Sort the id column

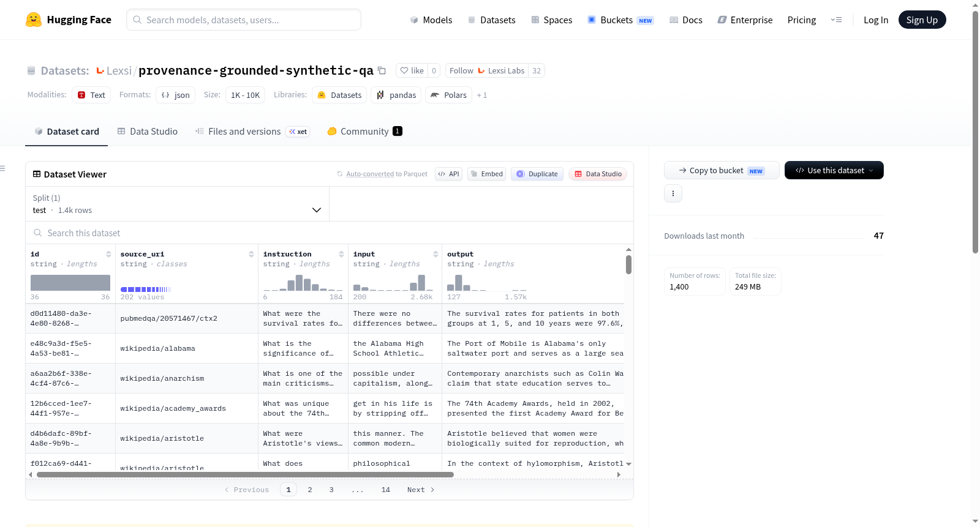(108, 254)
